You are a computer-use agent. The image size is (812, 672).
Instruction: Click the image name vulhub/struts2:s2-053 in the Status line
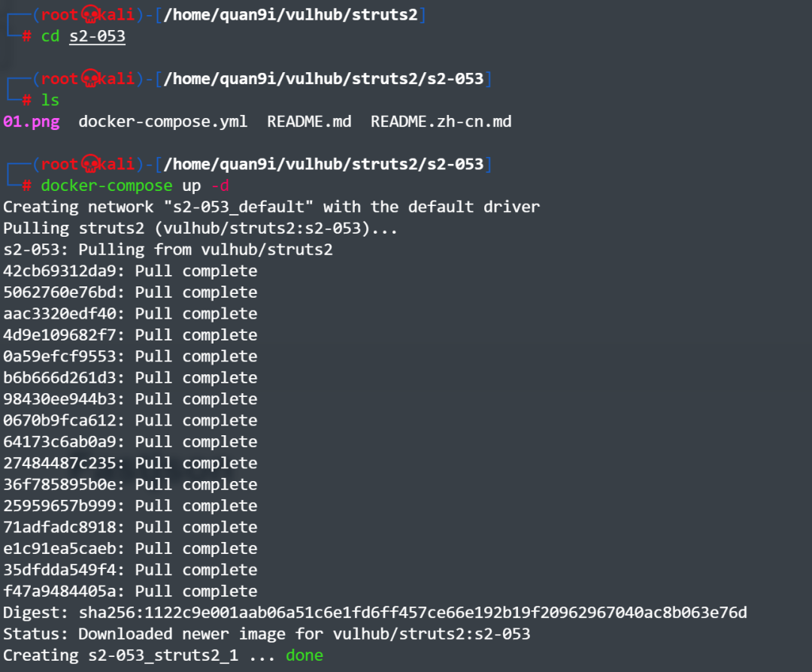[x=432, y=634]
